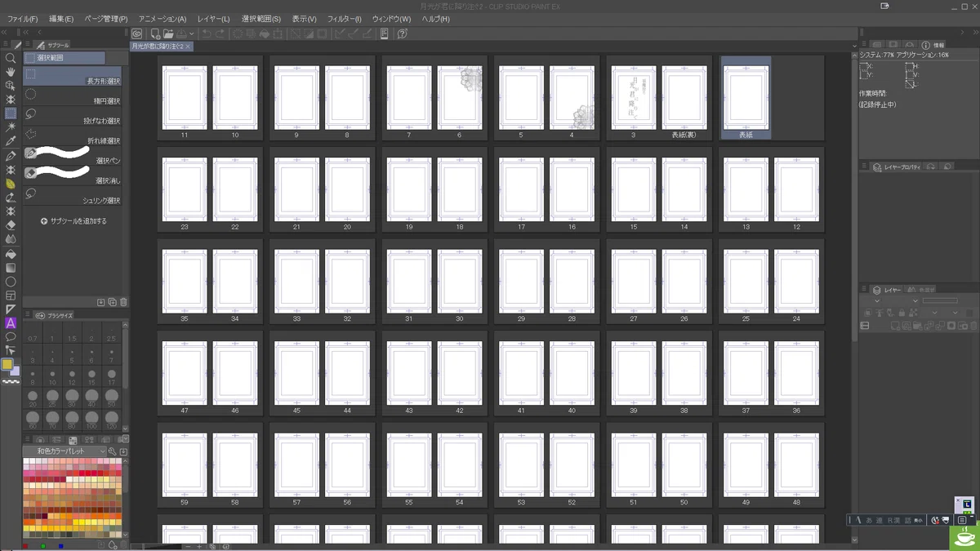The width and height of the screenshot is (980, 551).
Task: Select the transparent color swatch
Action: (10, 381)
